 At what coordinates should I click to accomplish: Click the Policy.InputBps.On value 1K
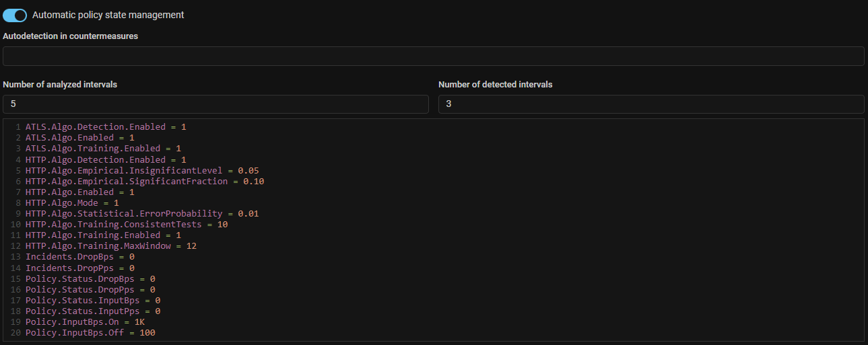tap(139, 322)
